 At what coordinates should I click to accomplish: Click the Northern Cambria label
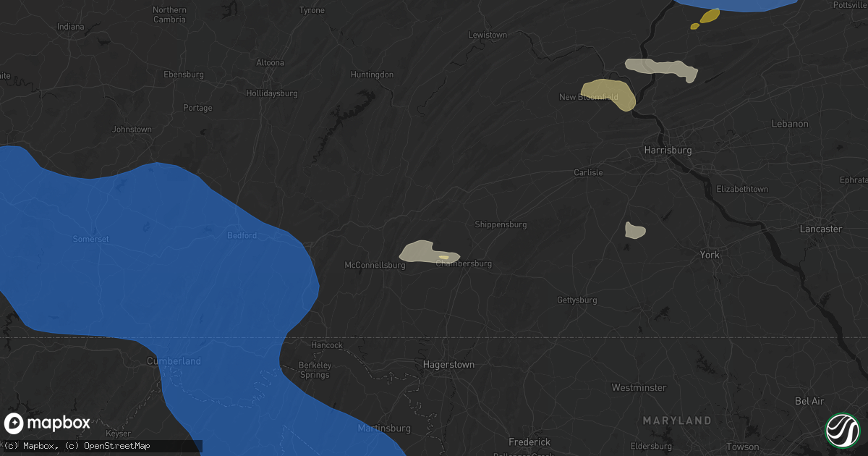(x=170, y=14)
